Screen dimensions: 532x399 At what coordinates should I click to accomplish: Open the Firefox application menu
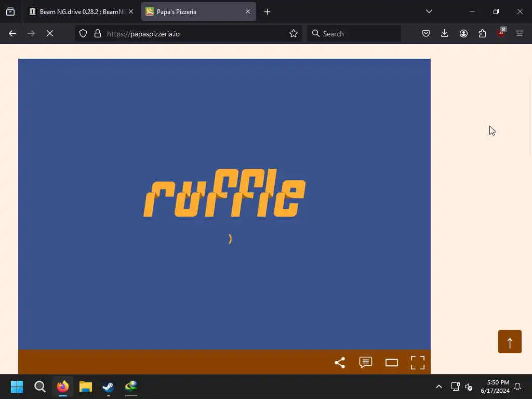pyautogui.click(x=520, y=34)
